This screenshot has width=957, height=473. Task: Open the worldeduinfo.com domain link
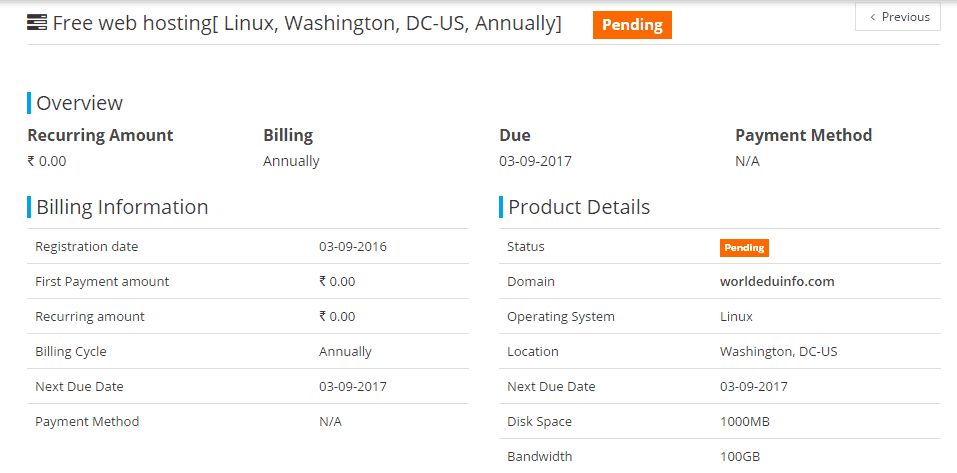click(777, 281)
